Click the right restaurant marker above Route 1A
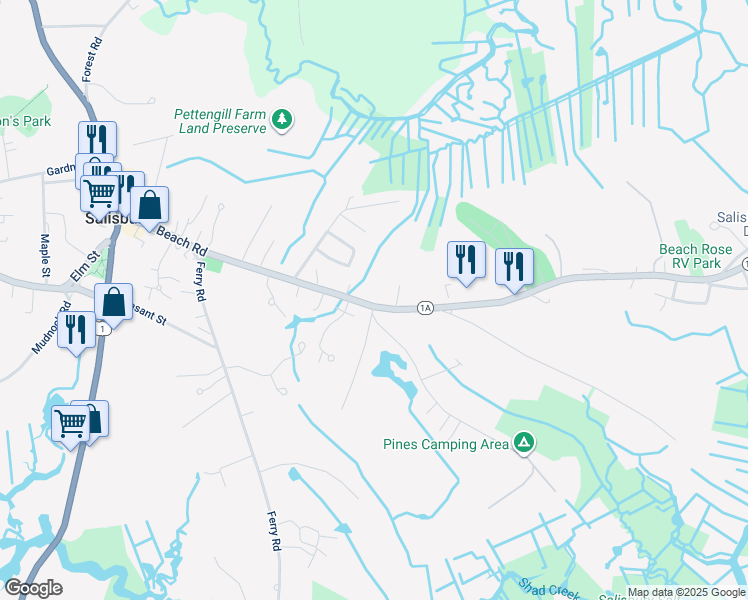748x600 pixels. coord(514,270)
